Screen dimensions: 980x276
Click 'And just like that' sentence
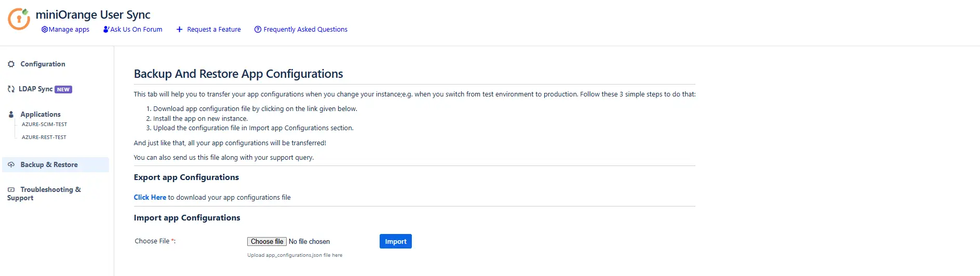point(230,143)
